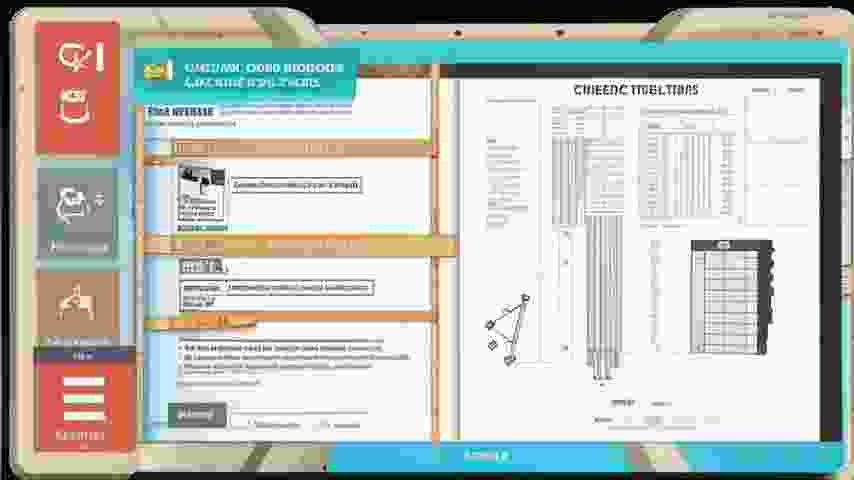Click the outlined text box beside the thumbnail
Image resolution: width=854 pixels, height=480 pixels.
(x=296, y=185)
